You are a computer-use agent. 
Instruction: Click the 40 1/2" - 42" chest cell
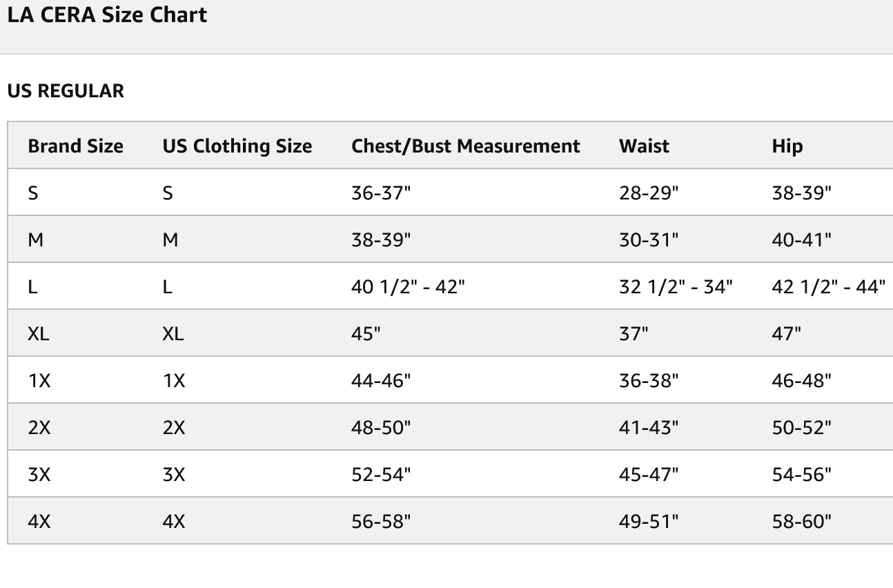tap(408, 286)
